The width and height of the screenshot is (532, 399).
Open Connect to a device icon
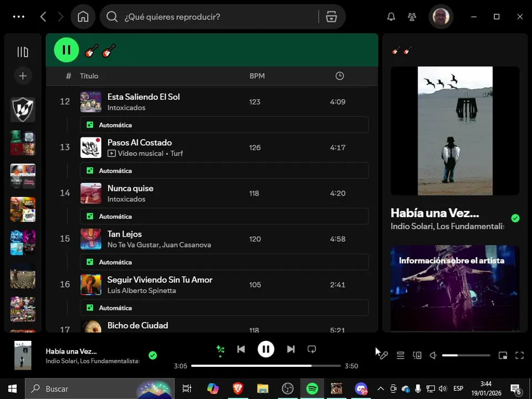click(x=417, y=355)
